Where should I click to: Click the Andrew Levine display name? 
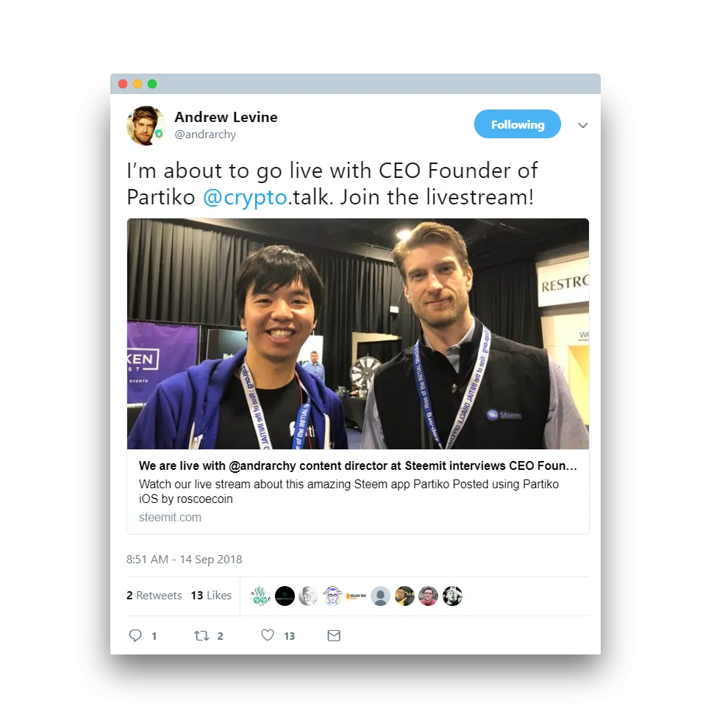[226, 117]
